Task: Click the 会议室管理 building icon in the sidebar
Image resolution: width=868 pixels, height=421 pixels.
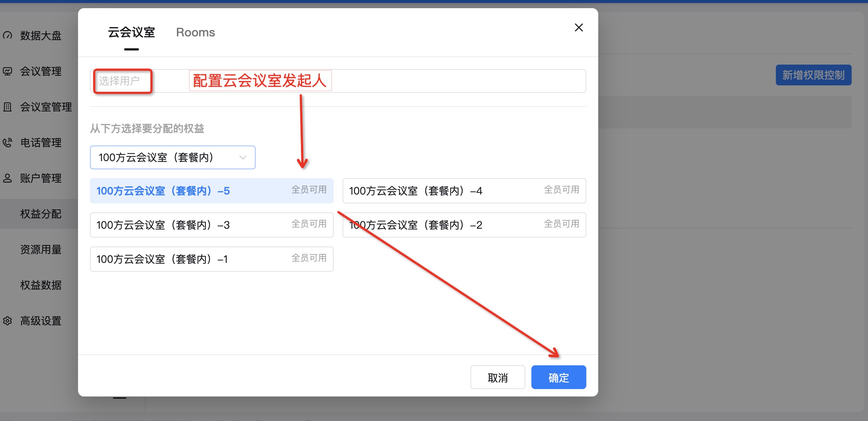Action: [x=8, y=107]
